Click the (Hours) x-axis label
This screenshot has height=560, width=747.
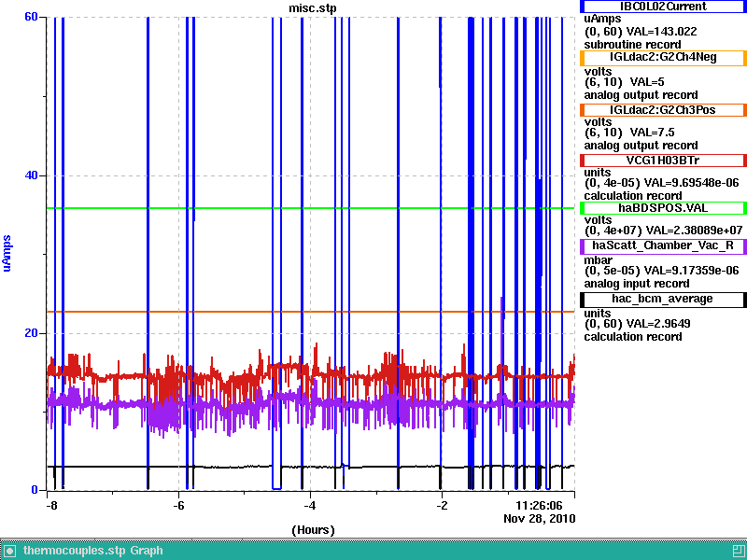click(x=313, y=530)
